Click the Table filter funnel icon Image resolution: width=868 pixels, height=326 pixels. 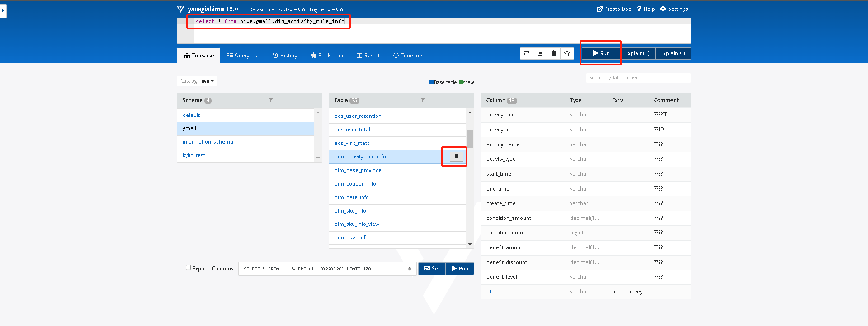423,100
